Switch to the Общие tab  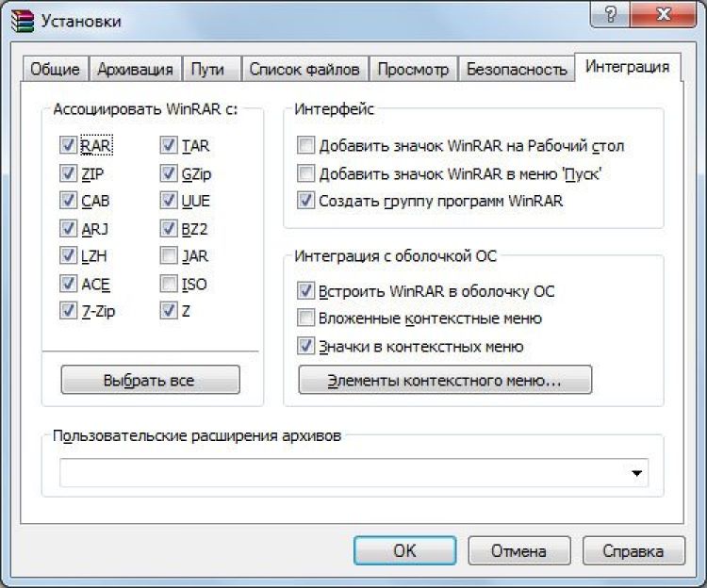pyautogui.click(x=55, y=69)
